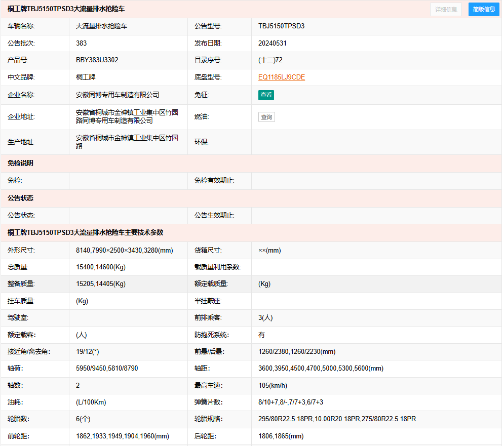Click the product number BBY383U3302
This screenshot has width=504, height=446.
(97, 60)
